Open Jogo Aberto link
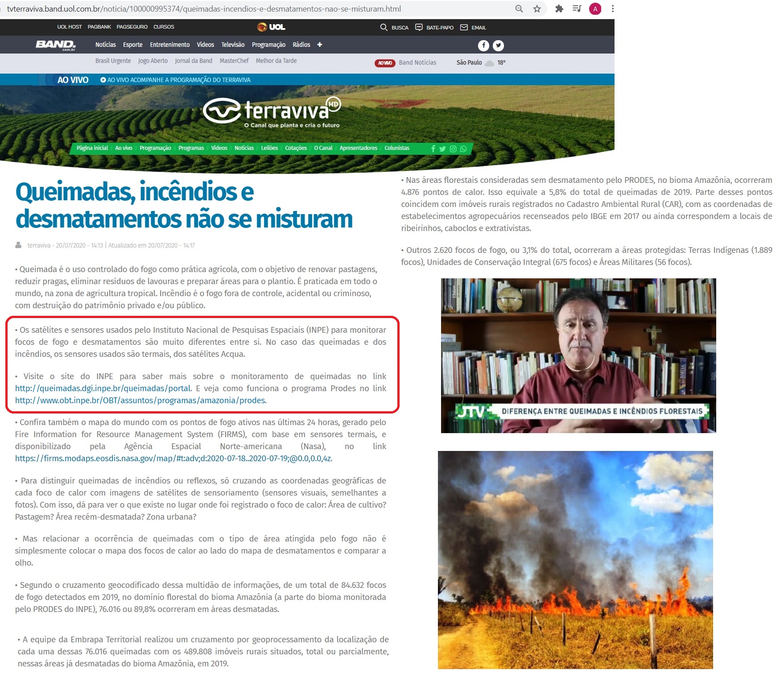The height and width of the screenshot is (678, 784). click(153, 61)
